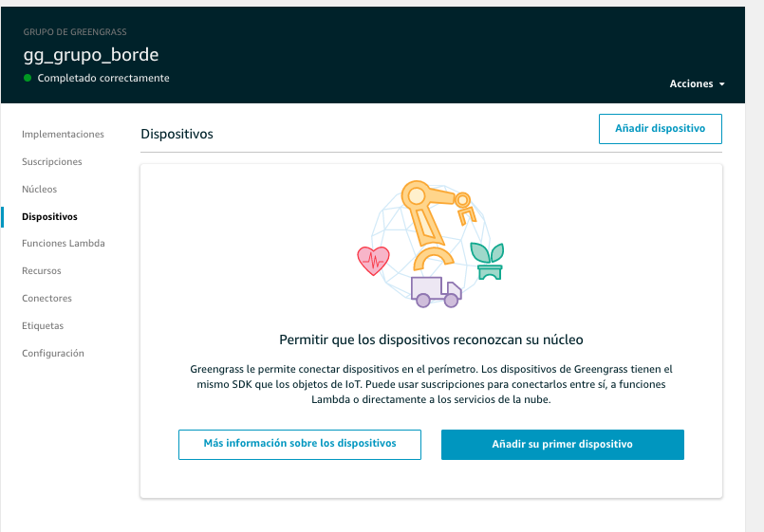Go to Implementaciones section
Screen dimensions: 764x532
click(63, 135)
